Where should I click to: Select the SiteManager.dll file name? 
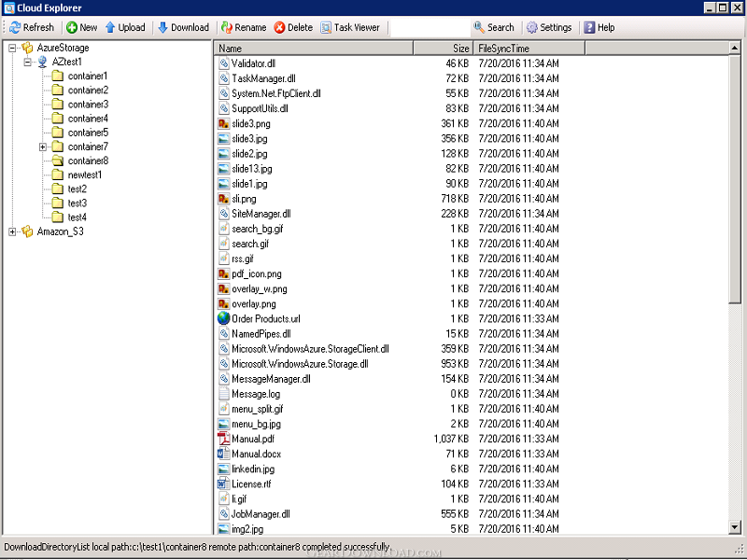(261, 214)
